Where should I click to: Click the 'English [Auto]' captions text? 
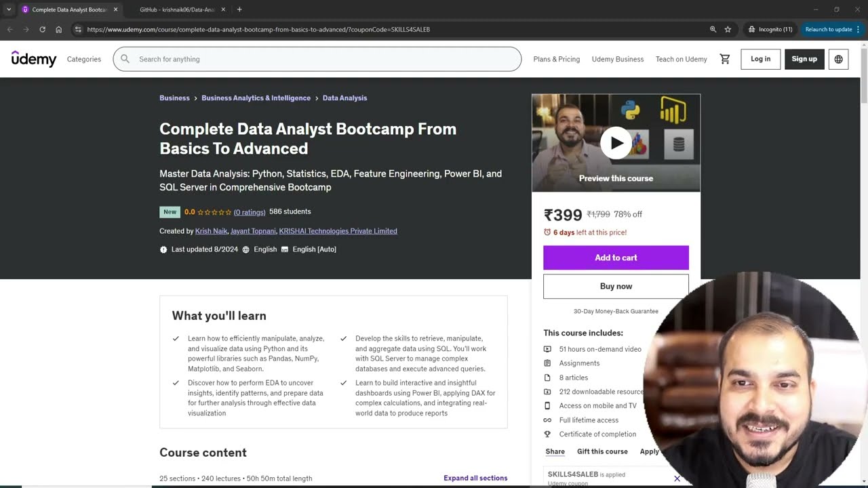[x=314, y=249]
